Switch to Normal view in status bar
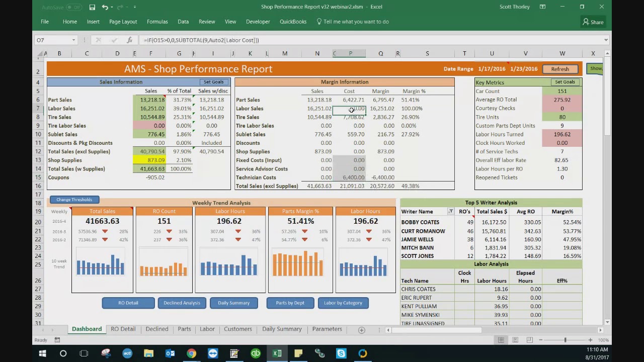Screen dimensions: 644x362 501,340
